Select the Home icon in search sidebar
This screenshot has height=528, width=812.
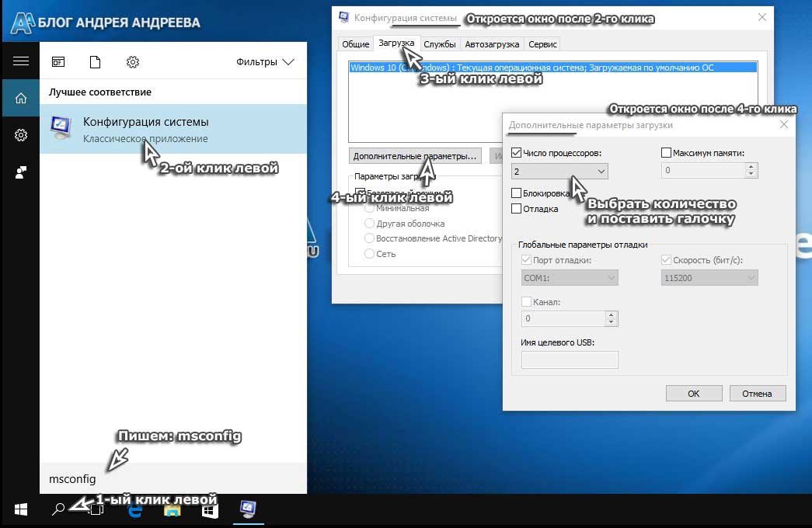(x=21, y=98)
